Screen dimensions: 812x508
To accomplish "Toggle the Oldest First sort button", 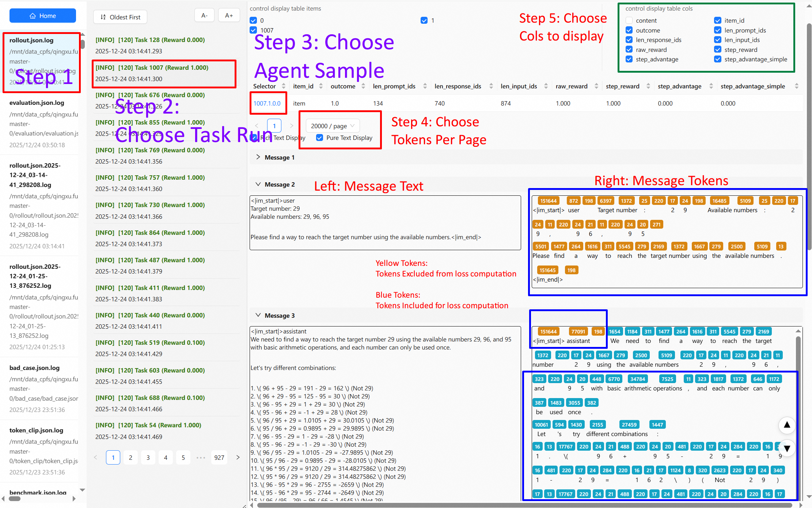I will pos(120,17).
